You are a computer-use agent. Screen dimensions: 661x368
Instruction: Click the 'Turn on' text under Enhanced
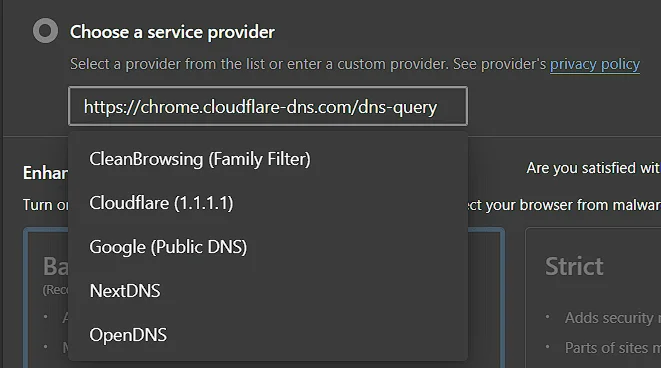point(46,205)
